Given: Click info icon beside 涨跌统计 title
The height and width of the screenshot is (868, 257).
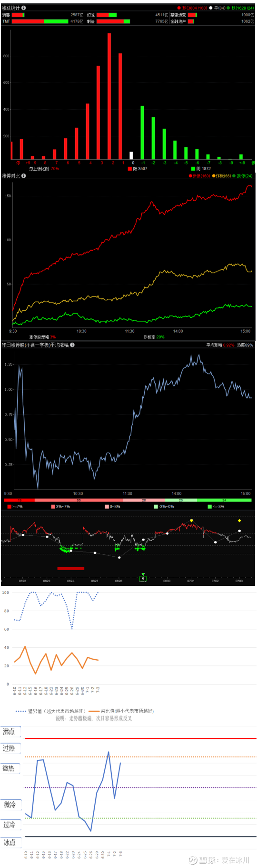Looking at the screenshot, I should coord(24,8).
